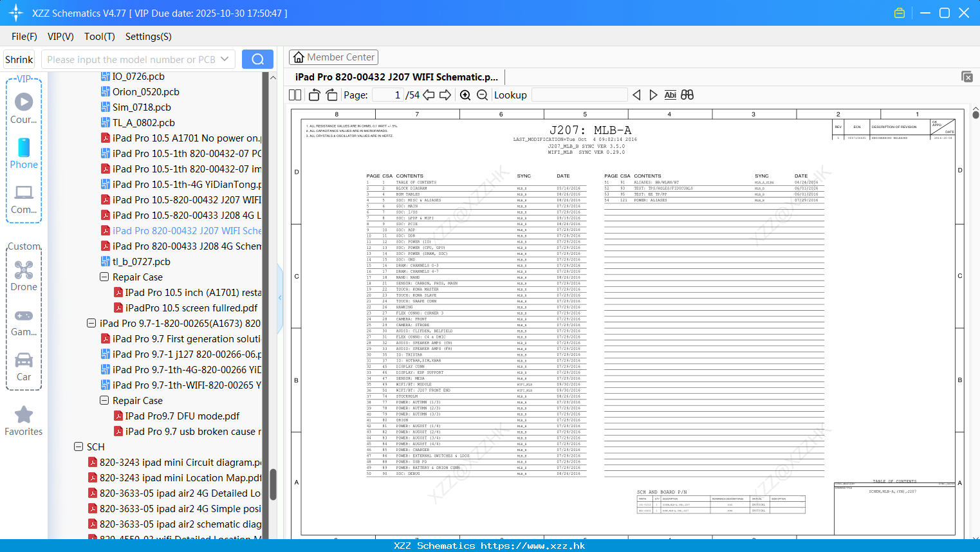Zoom in on the schematic
Viewport: 980px width, 552px height.
(x=465, y=95)
